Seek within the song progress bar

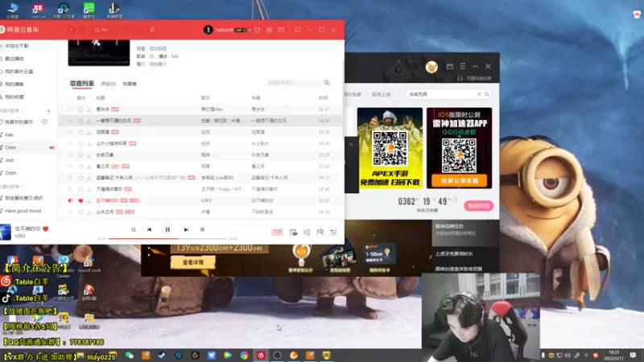coord(167,238)
